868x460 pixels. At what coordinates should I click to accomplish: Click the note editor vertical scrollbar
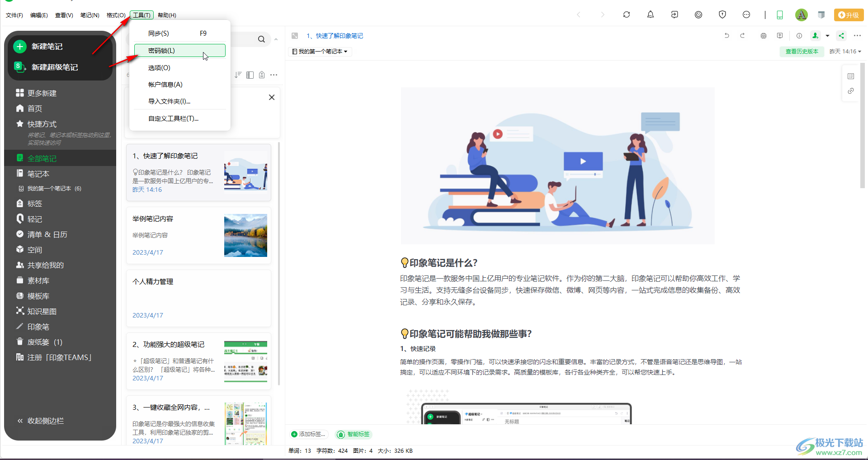(863, 125)
